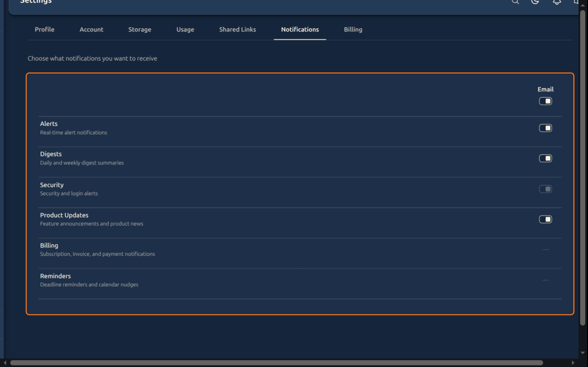This screenshot has width=588, height=367.
Task: Click "Choose what notifications you want to receive"
Action: coord(92,58)
